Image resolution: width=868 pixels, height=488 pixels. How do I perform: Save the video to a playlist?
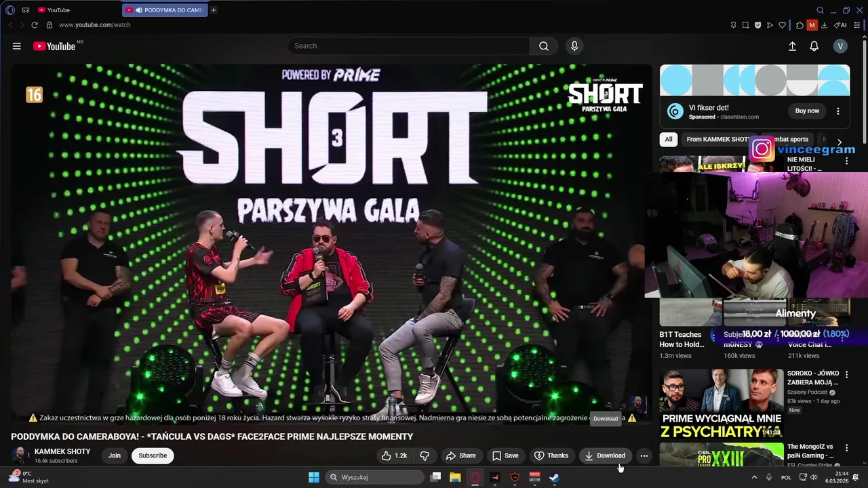point(505,455)
